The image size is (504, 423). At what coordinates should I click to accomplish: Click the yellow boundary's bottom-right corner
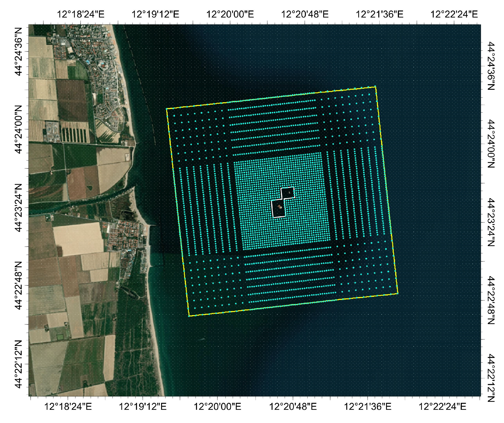[x=398, y=293]
